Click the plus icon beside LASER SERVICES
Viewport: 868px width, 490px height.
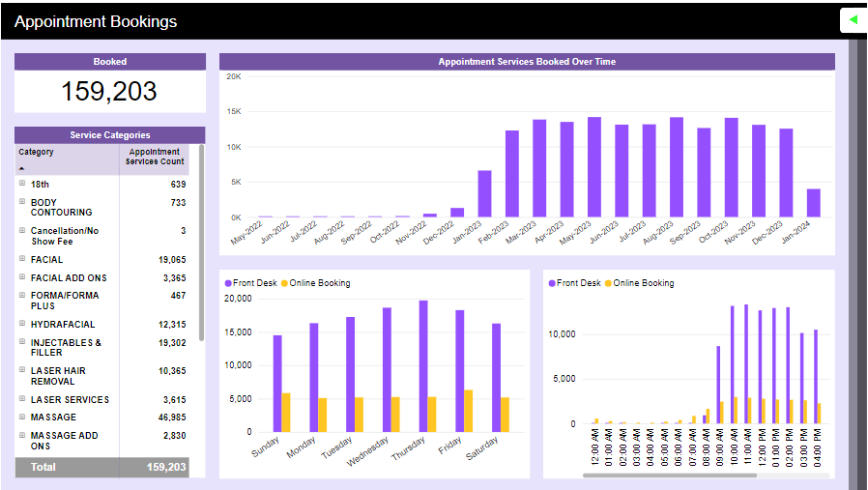coord(22,399)
